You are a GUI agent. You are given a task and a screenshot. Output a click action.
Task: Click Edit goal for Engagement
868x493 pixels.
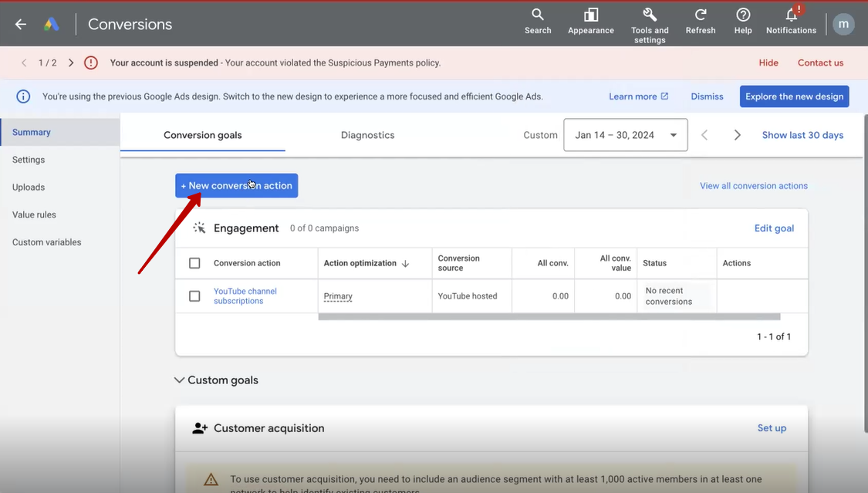(774, 228)
